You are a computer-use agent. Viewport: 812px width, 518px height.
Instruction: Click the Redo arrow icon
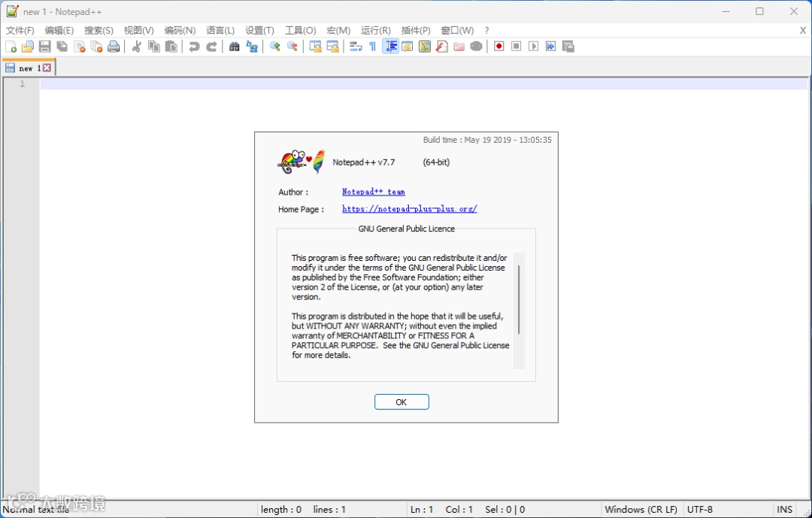211,47
